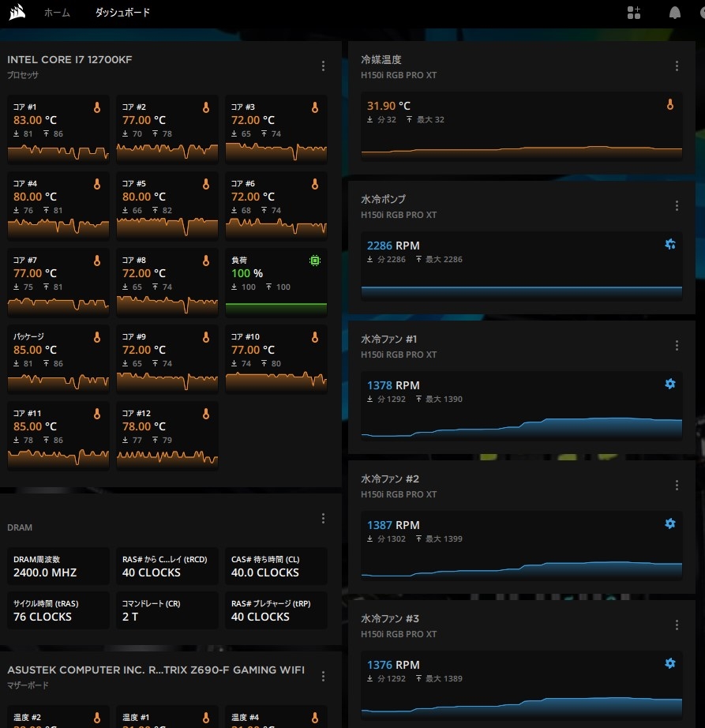Click the 1378 RPM value of fan #1
Viewport: 705px width, 728px height.
point(394,385)
